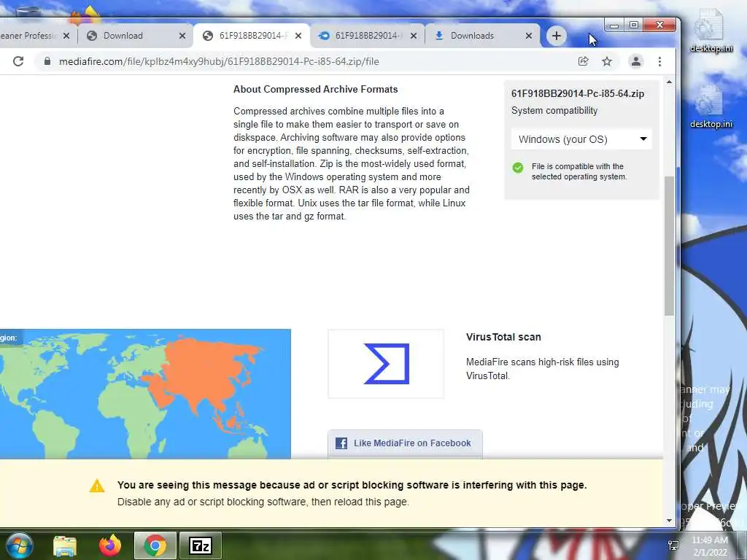Open a new tab with plus button
747x560 pixels.
557,36
